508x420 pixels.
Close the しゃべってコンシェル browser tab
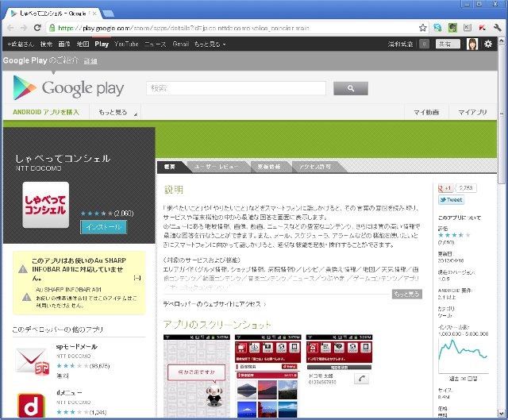[x=95, y=13]
